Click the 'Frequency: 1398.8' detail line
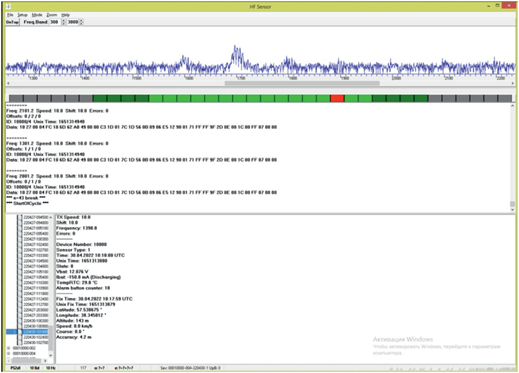 tap(77, 228)
